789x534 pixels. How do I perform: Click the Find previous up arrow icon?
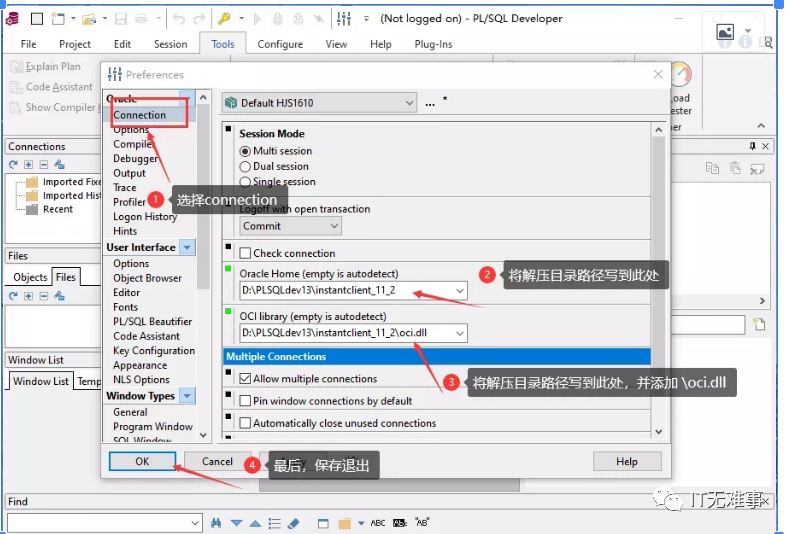pyautogui.click(x=255, y=523)
